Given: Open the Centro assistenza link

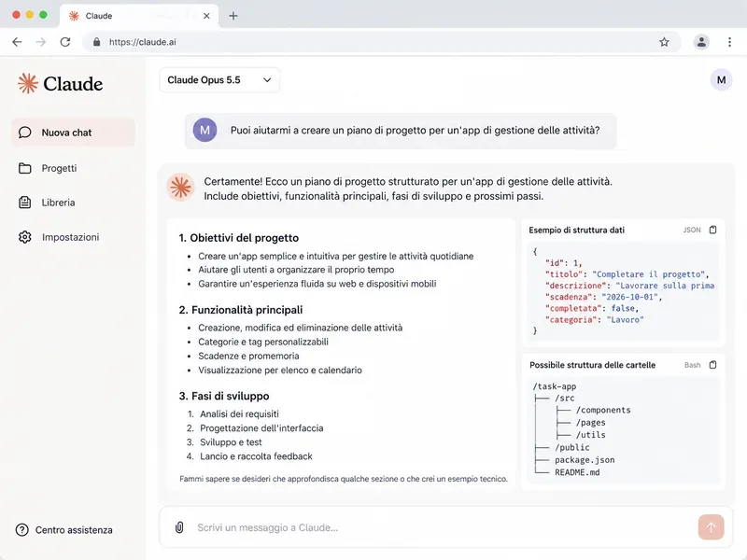Looking at the screenshot, I should pyautogui.click(x=64, y=529).
